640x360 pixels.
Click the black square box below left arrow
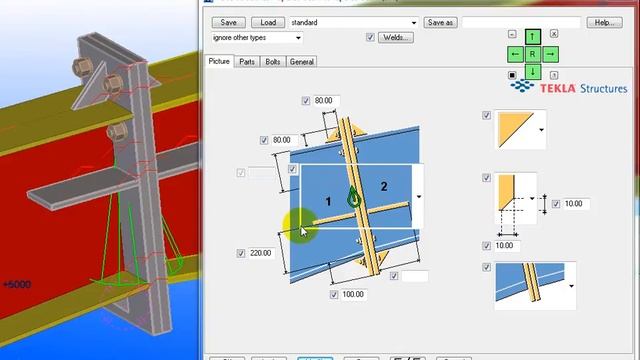tap(512, 75)
